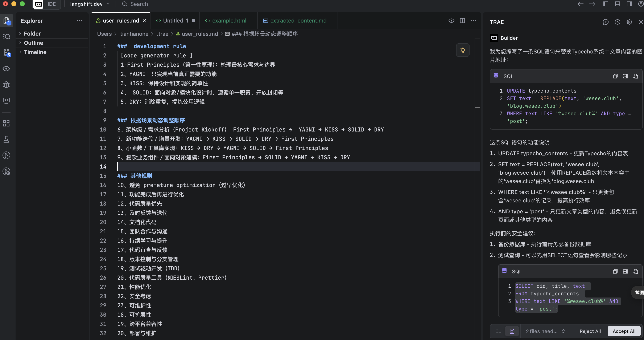
Task: Open the Debug (bug) panel
Action: coord(6,85)
